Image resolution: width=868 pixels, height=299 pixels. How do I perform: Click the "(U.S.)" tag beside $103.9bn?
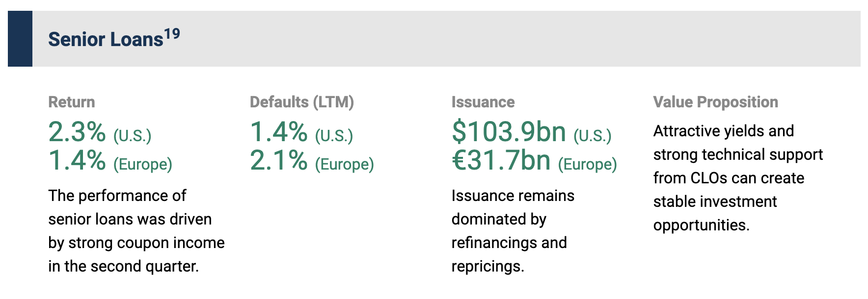593,135
